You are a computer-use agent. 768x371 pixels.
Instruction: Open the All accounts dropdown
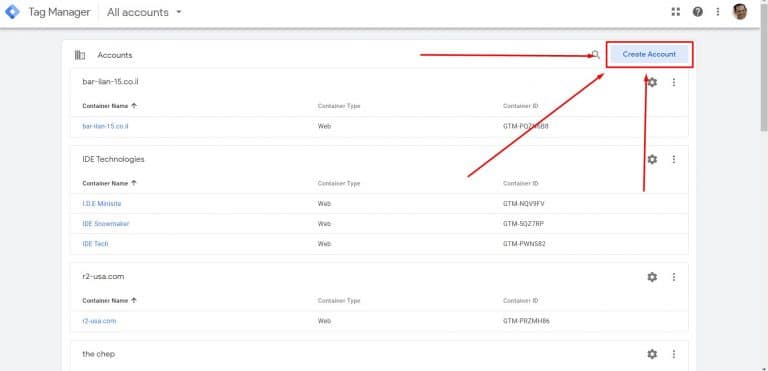[x=144, y=12]
